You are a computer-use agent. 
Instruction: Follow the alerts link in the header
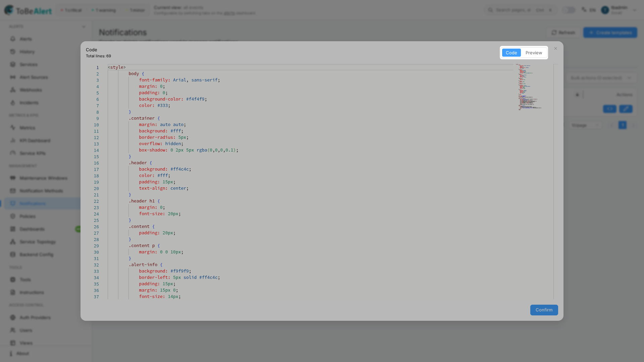229,13
